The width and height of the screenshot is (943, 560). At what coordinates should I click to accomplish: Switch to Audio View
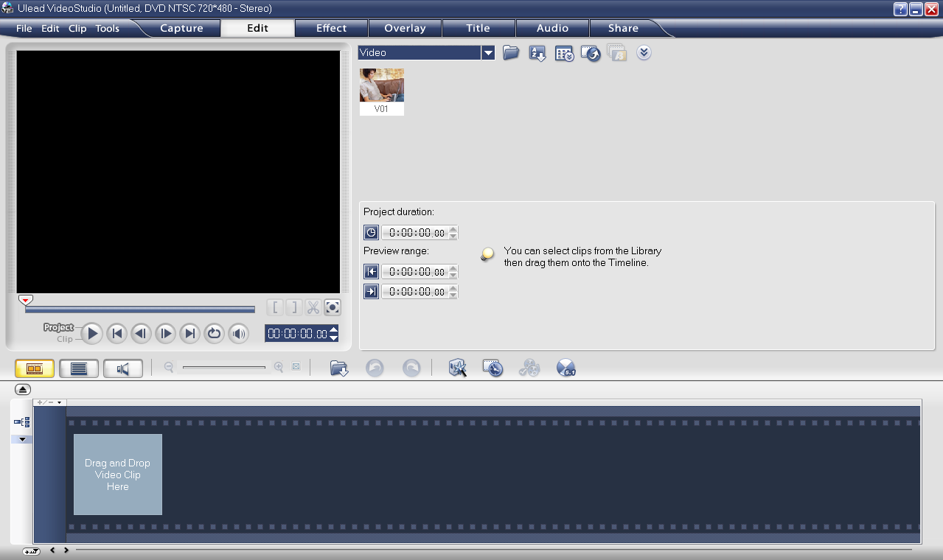[123, 367]
